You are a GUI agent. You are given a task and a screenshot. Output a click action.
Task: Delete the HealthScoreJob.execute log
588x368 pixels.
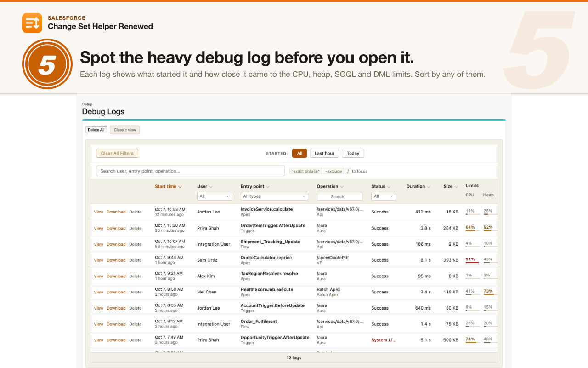(135, 292)
